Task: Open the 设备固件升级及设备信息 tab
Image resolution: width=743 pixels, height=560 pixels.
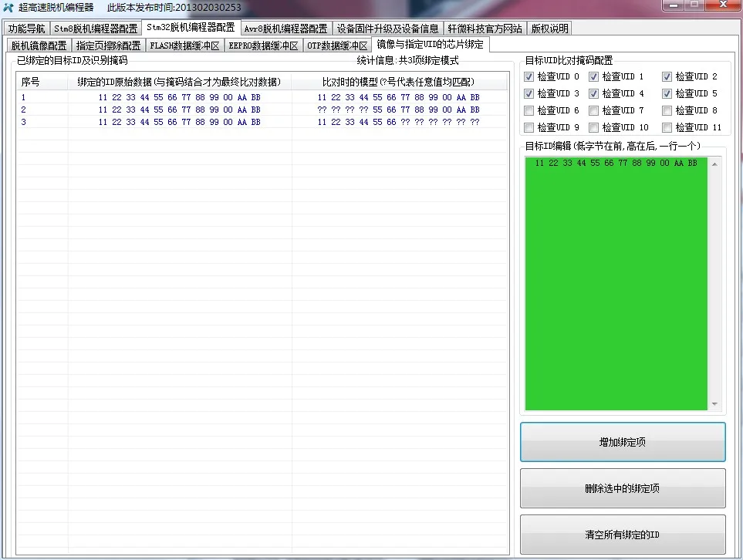Action: click(x=387, y=27)
